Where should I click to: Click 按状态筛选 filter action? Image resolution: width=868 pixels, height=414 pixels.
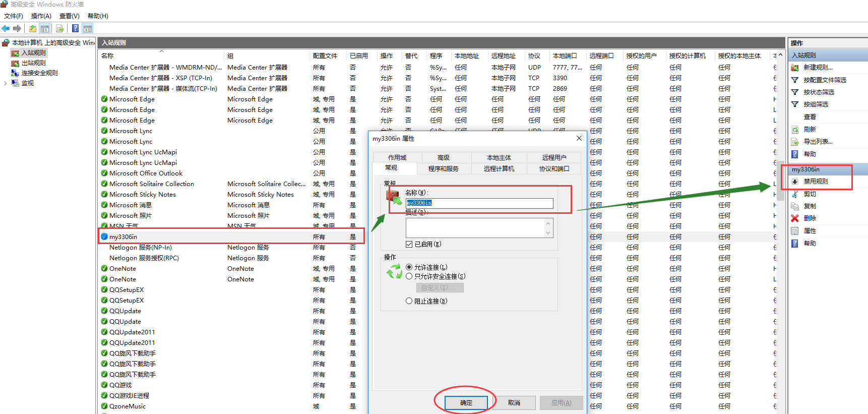(819, 92)
